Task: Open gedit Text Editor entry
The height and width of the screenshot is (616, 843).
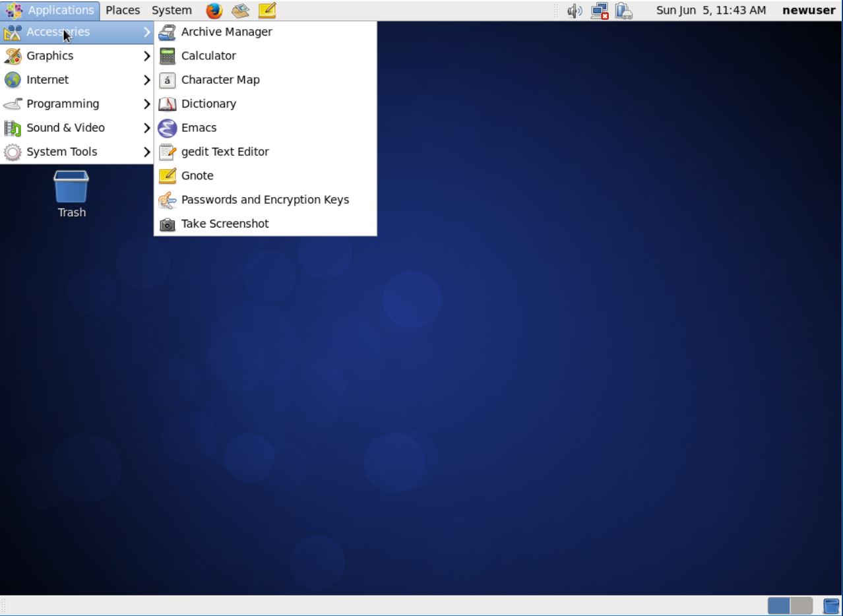Action: point(265,152)
